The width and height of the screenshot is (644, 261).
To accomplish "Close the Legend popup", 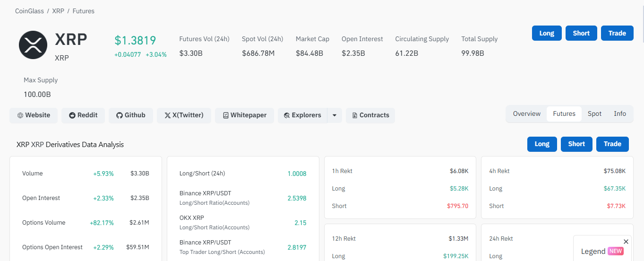I will [626, 242].
